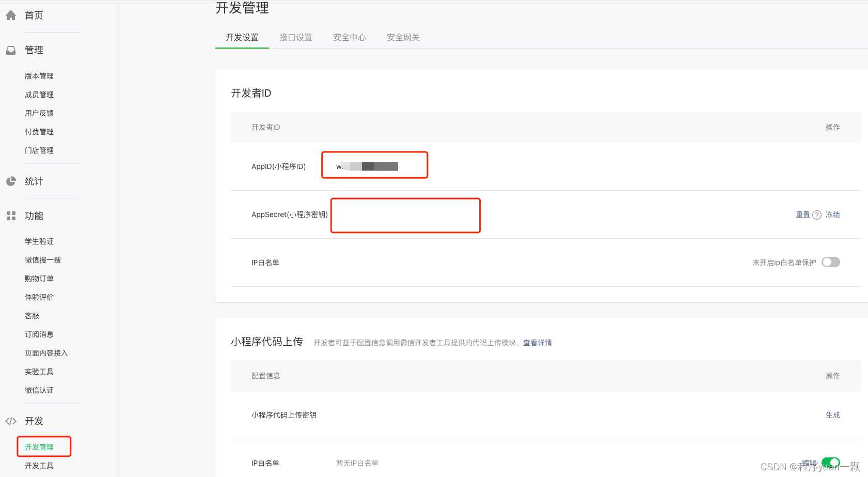
Task: Click 重置 to reset AppSecret
Action: click(803, 214)
